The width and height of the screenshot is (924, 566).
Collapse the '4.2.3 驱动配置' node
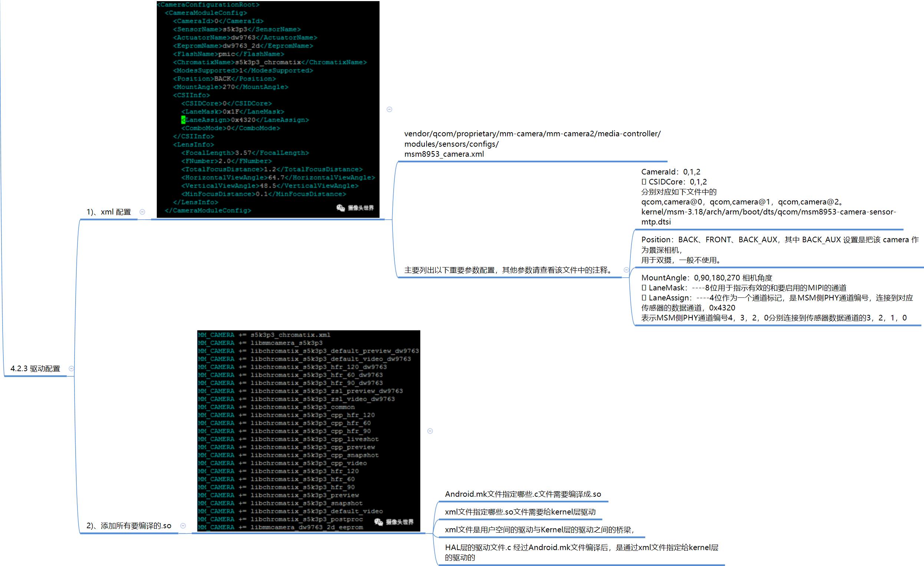(x=71, y=369)
